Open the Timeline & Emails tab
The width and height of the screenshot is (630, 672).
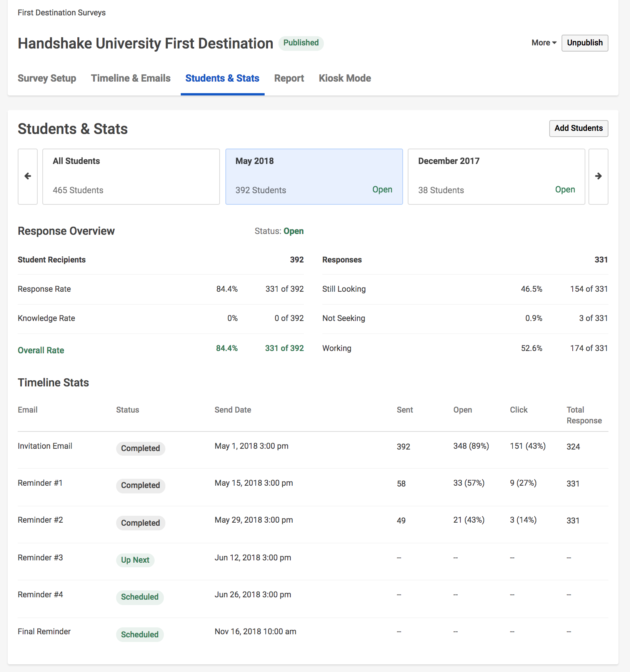click(x=130, y=78)
